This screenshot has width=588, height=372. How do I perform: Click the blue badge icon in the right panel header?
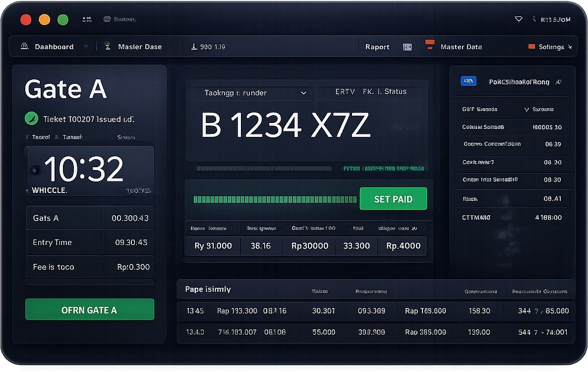pyautogui.click(x=468, y=81)
